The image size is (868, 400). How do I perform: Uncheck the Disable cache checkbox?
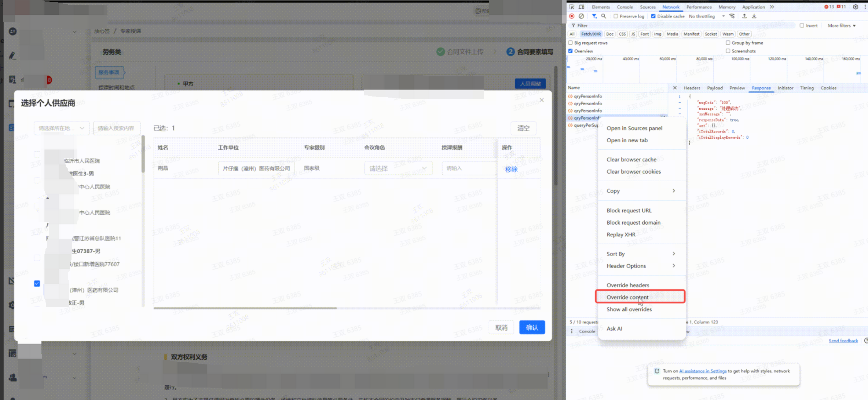coord(653,16)
